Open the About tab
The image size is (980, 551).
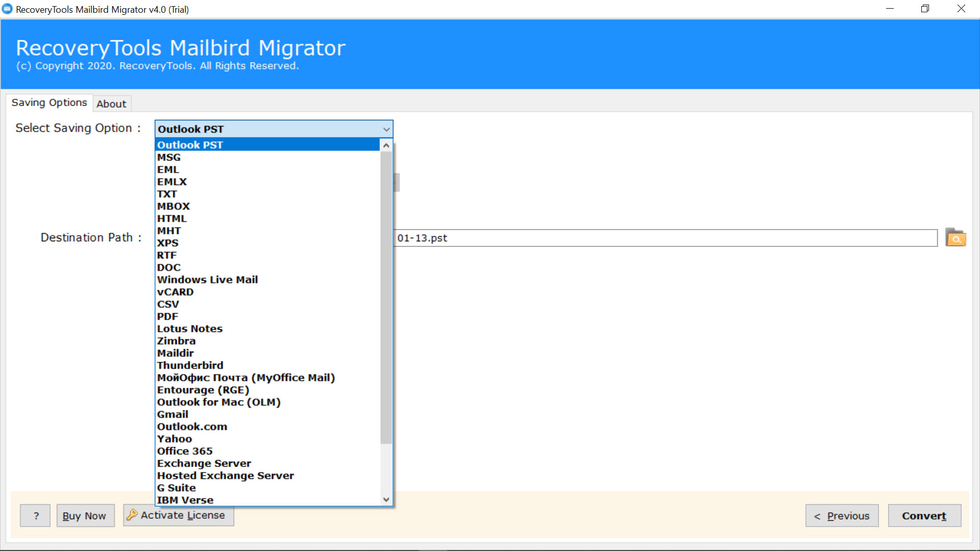point(111,104)
